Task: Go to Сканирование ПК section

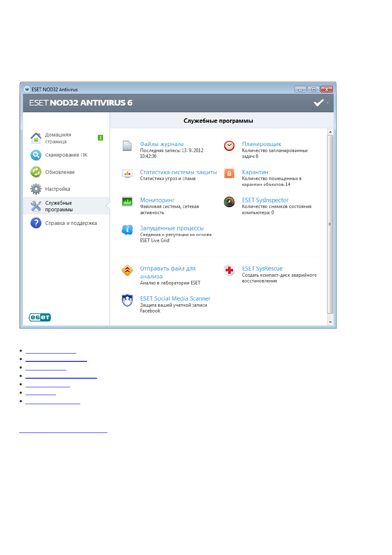Action: [66, 155]
